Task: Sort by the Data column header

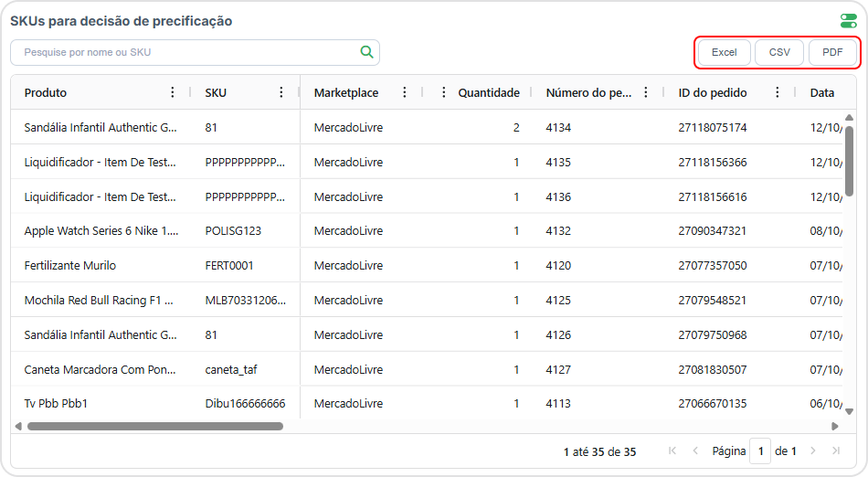Action: (822, 92)
